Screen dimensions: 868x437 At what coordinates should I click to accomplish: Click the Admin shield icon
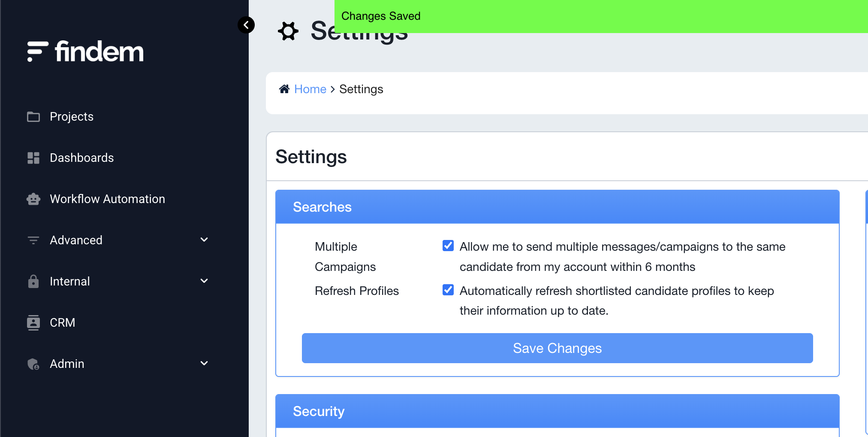[x=33, y=364]
